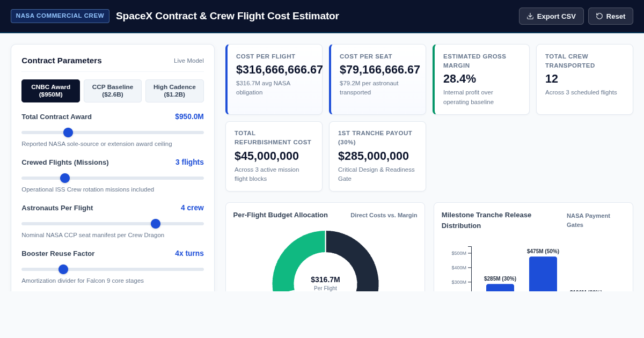The image size is (644, 338).
Task: Click the Per-Flight Budget Allocation title
Action: tap(281, 215)
